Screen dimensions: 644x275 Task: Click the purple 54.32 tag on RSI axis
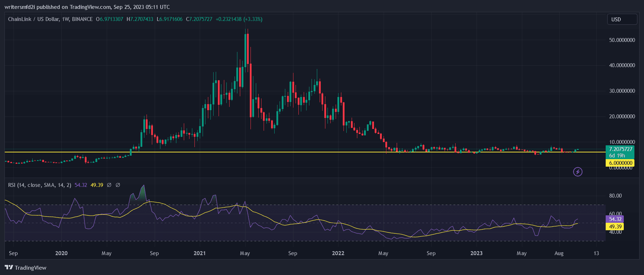point(615,219)
